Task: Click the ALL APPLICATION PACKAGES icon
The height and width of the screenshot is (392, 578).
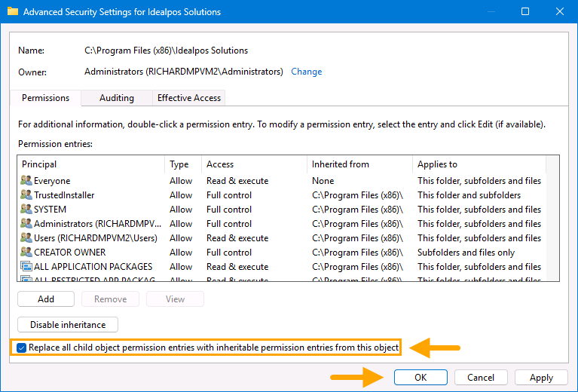Action: (26, 267)
